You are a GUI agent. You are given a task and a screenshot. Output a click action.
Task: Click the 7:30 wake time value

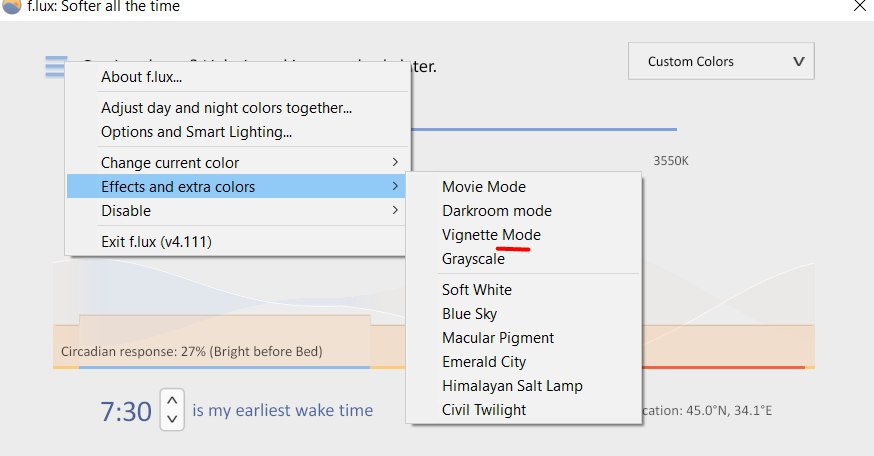126,411
